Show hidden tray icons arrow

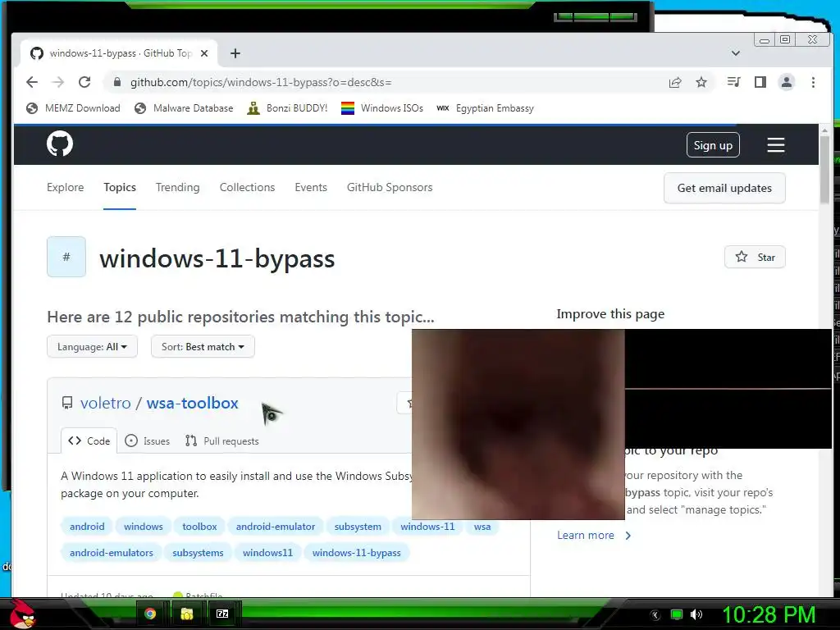pyautogui.click(x=655, y=615)
